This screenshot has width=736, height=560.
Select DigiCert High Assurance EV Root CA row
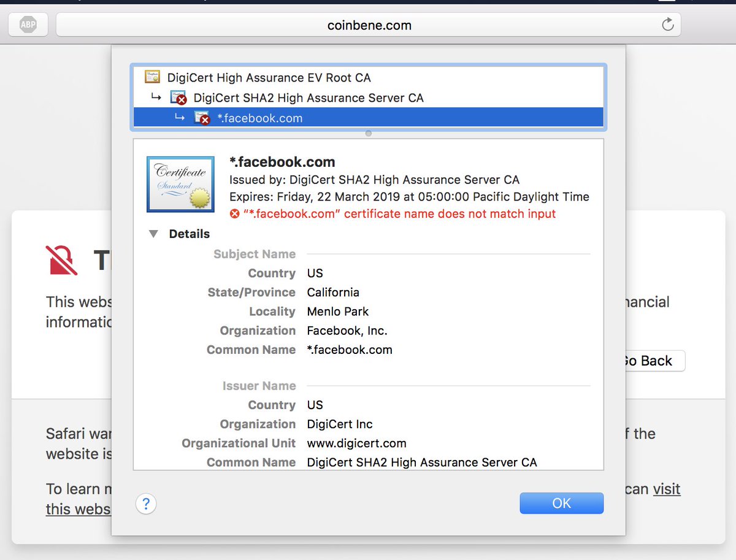click(369, 77)
